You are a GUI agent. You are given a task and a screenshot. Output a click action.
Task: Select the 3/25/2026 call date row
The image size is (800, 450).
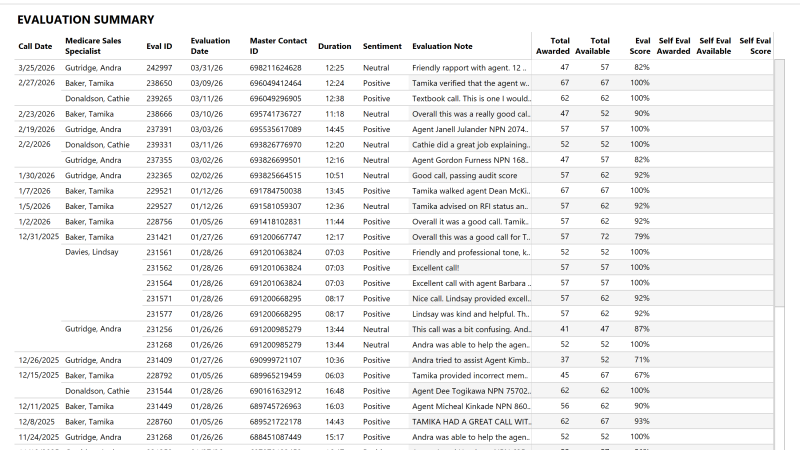[x=35, y=67]
